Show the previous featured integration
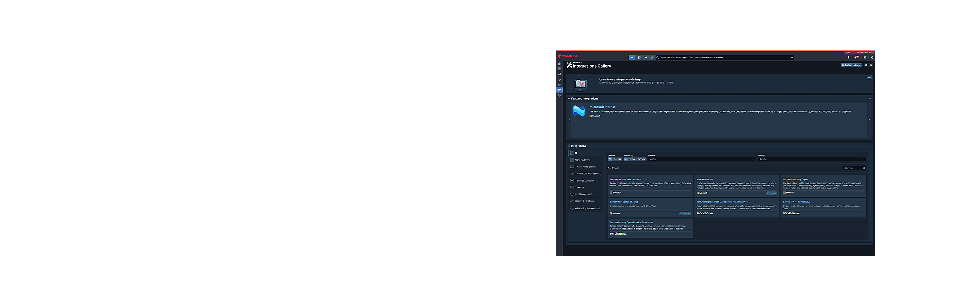This screenshot has height=306, width=980. (x=569, y=119)
